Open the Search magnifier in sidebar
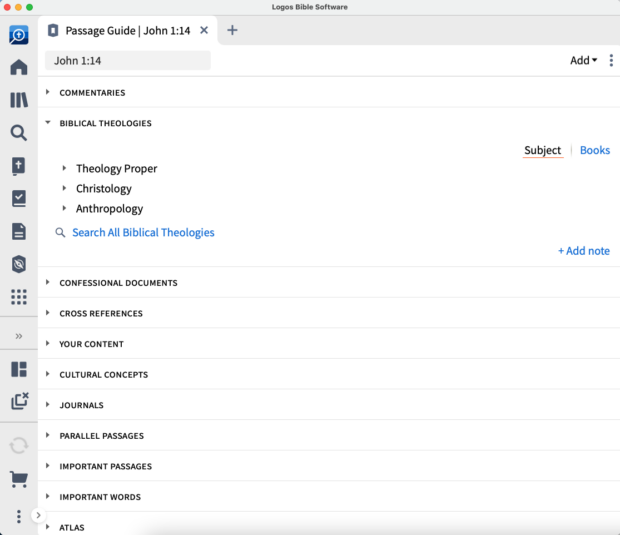 click(x=19, y=133)
